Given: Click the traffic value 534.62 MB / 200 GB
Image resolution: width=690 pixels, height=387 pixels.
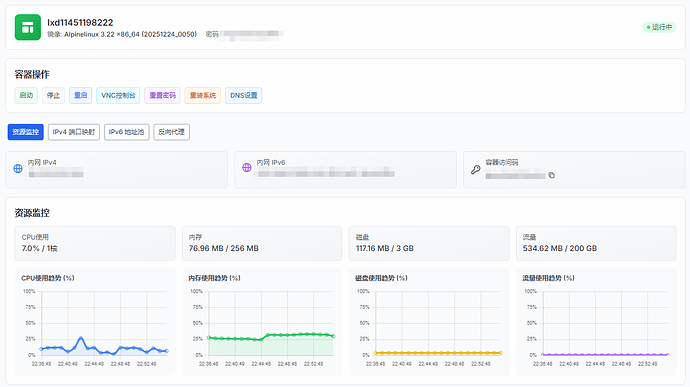Looking at the screenshot, I should pyautogui.click(x=560, y=248).
